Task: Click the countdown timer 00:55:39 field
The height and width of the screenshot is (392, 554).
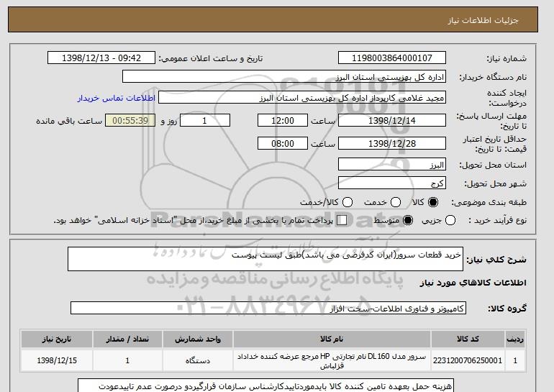Action: (130, 120)
